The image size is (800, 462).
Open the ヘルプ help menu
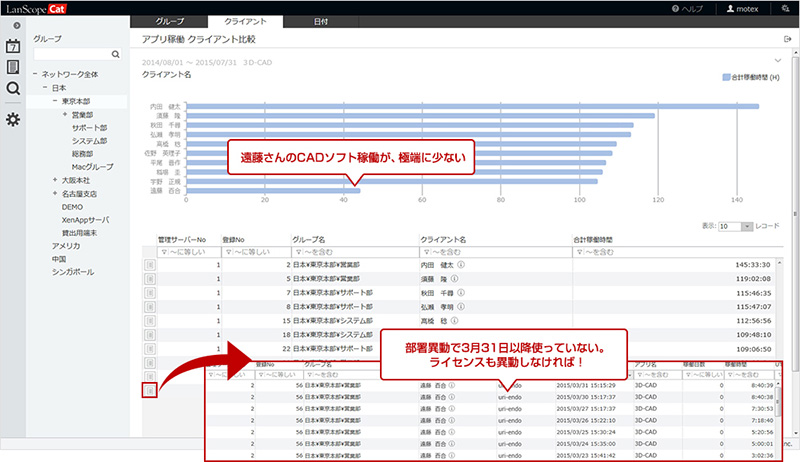pos(687,9)
